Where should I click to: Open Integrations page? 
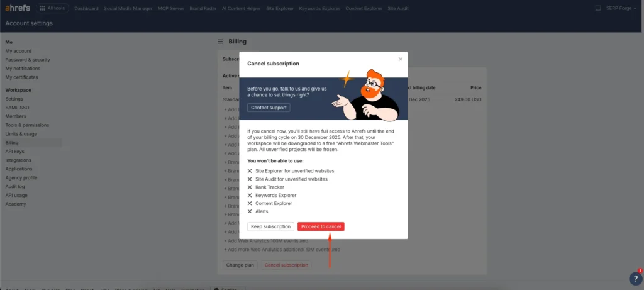(x=18, y=160)
